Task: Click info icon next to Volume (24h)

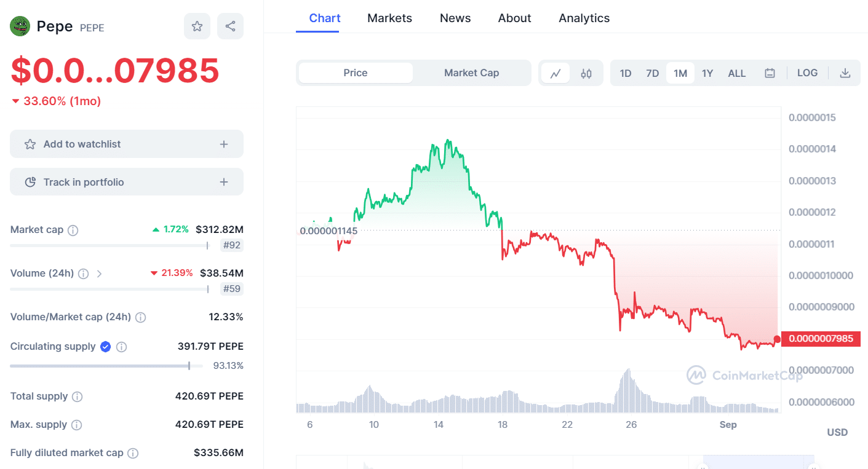Action: coord(83,274)
